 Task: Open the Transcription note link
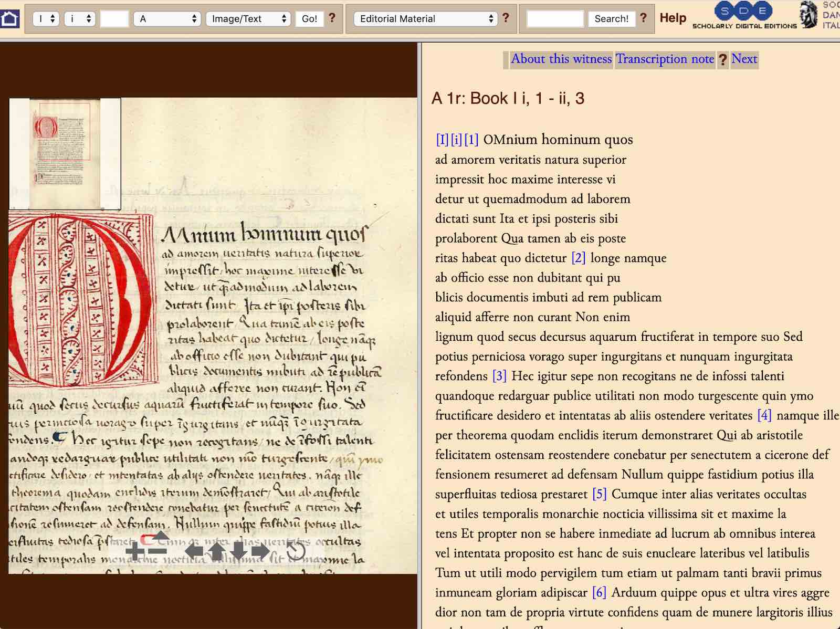point(665,59)
